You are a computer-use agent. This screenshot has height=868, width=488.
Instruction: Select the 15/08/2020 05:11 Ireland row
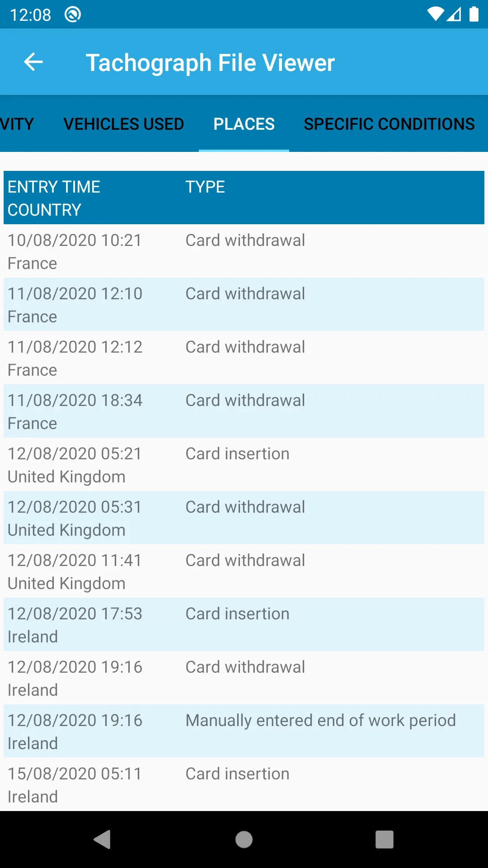244,785
